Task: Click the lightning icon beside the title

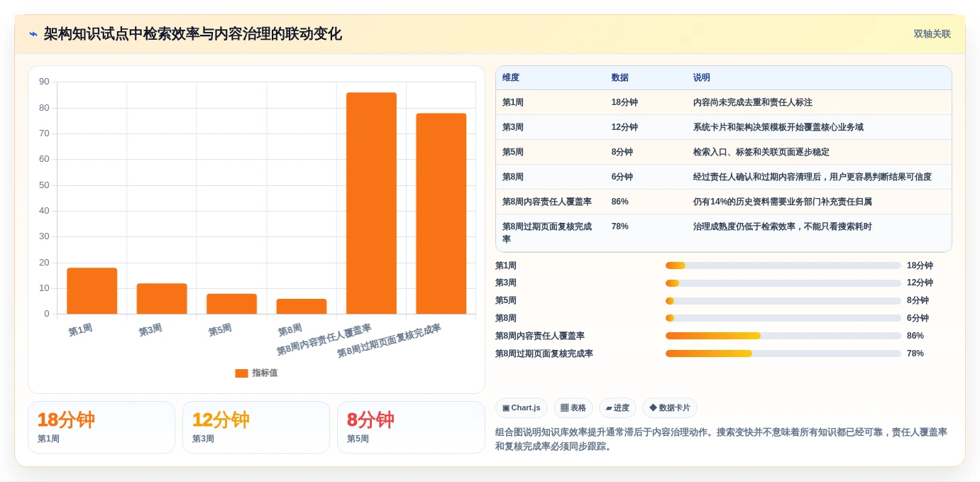Action: tap(33, 34)
